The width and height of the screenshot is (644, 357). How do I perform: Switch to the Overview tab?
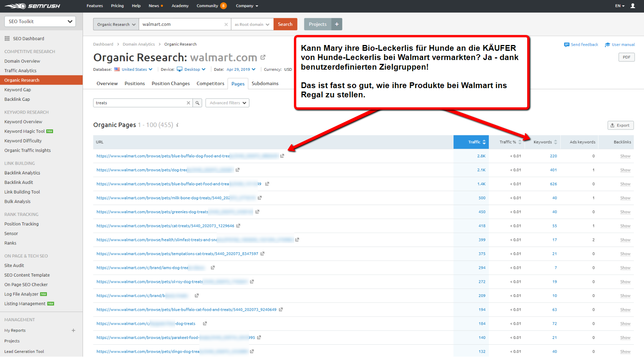click(x=107, y=83)
